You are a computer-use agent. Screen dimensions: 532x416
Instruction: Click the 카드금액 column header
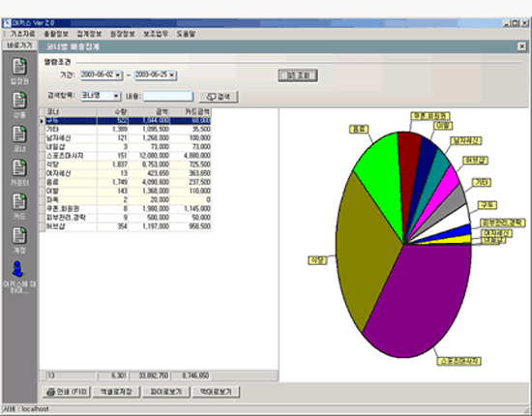click(x=191, y=112)
